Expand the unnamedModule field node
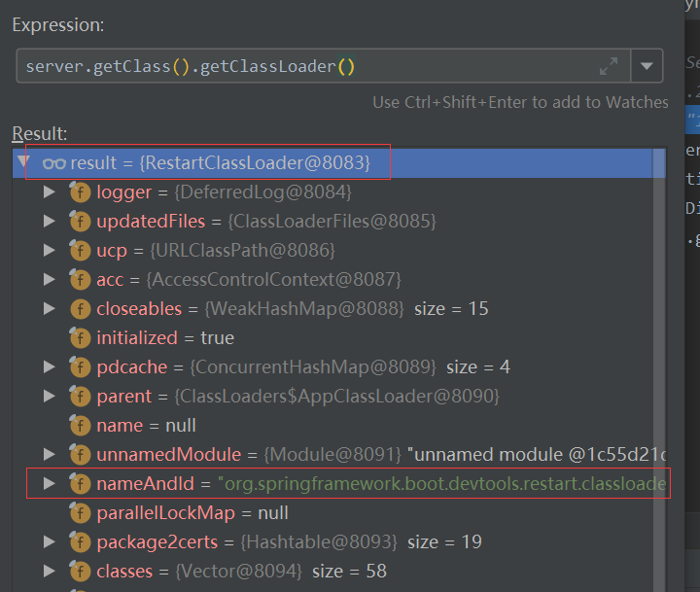The width and height of the screenshot is (700, 592). pos(50,455)
